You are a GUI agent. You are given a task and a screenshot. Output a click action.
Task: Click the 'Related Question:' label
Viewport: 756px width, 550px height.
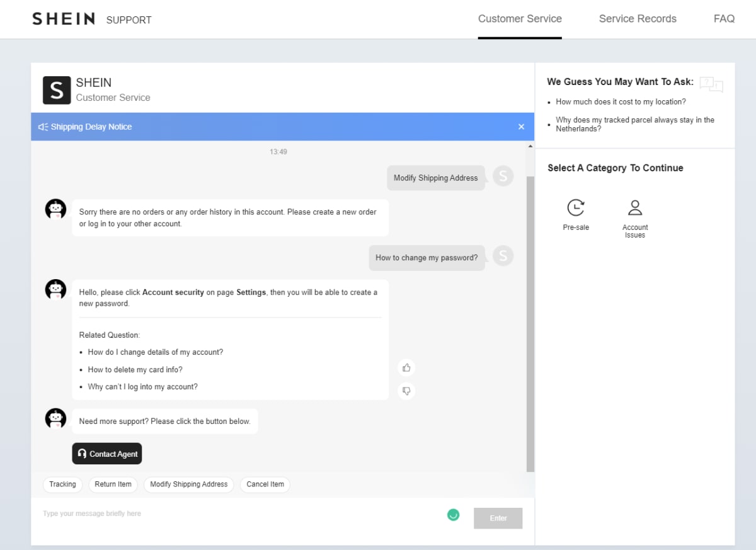110,335
